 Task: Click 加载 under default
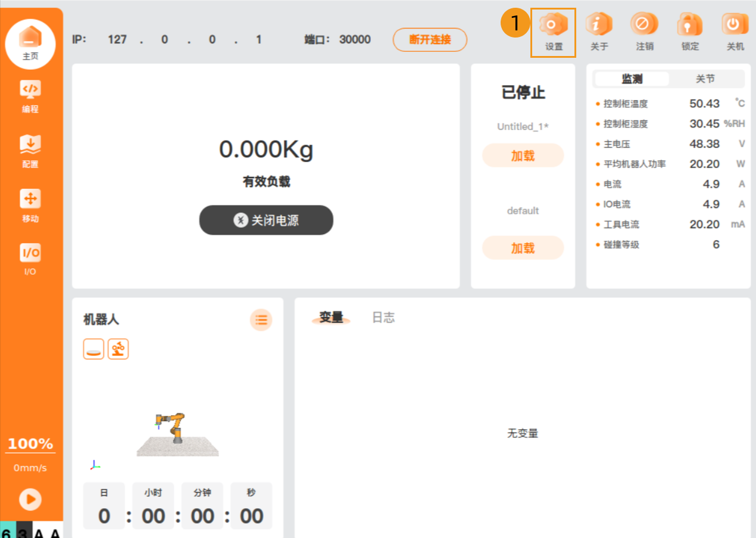tap(523, 248)
